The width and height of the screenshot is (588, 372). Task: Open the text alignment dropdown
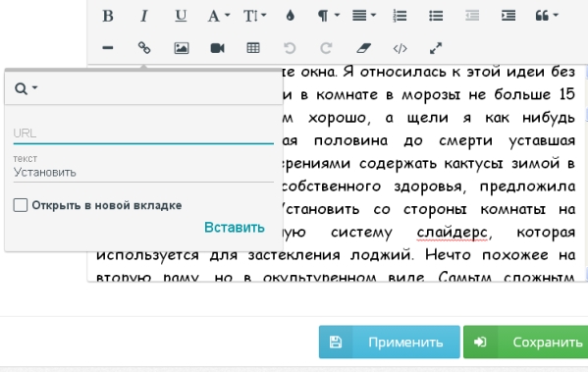pyautogui.click(x=364, y=16)
